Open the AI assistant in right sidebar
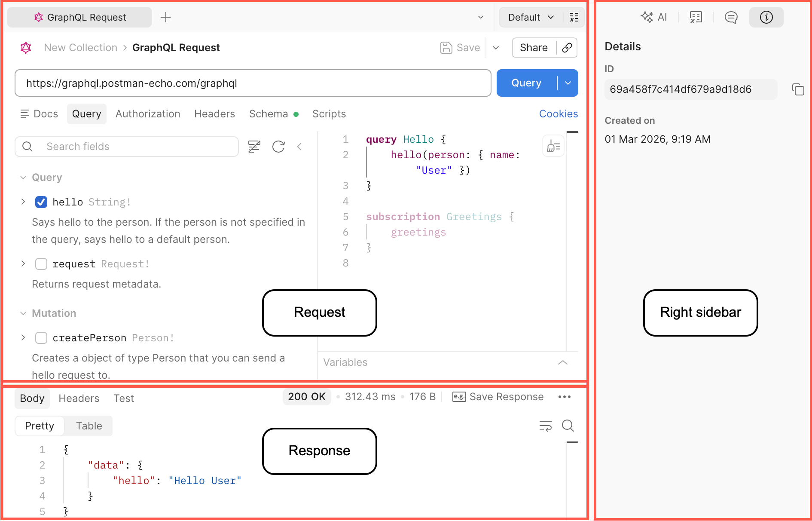 coord(653,17)
